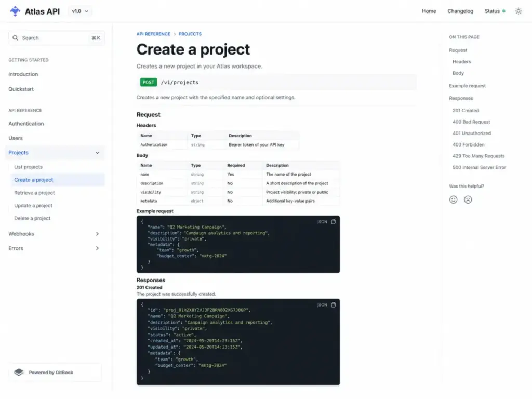Click 'Bearer token of your API key' text
Image resolution: width=532 pixels, height=399 pixels.
tap(256, 145)
